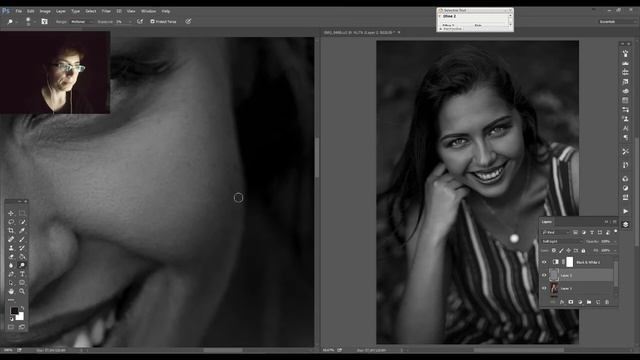Select the Blur tool
Viewport: 640px width, 360px height.
(x=11, y=265)
